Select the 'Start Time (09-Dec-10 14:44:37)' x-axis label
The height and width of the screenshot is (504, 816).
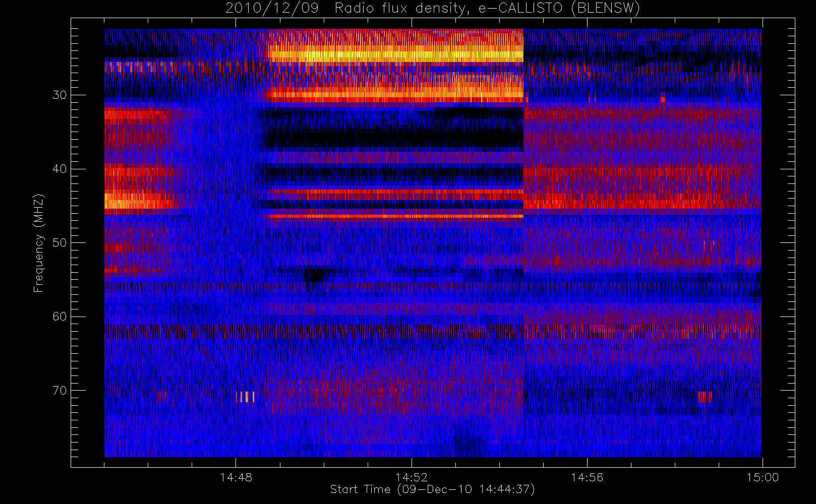click(432, 489)
